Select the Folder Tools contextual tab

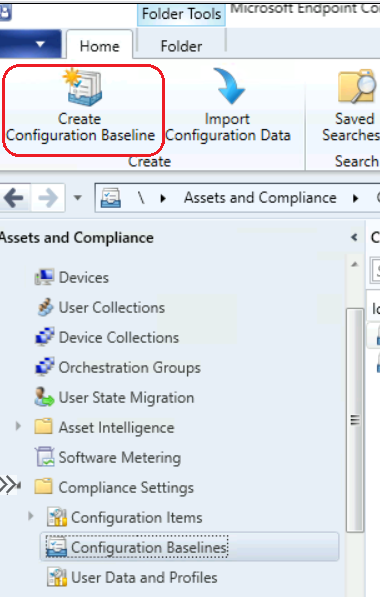[x=181, y=14]
